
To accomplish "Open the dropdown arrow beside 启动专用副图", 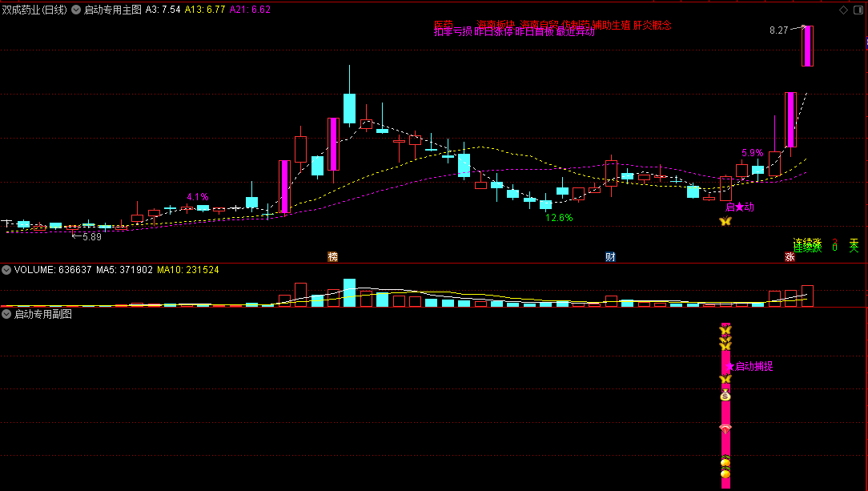I will (x=6, y=315).
